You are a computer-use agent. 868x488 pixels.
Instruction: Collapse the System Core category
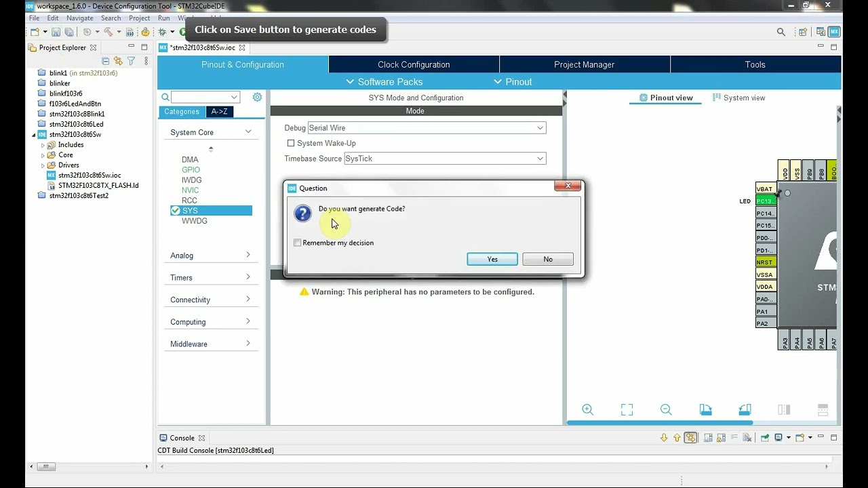210,132
